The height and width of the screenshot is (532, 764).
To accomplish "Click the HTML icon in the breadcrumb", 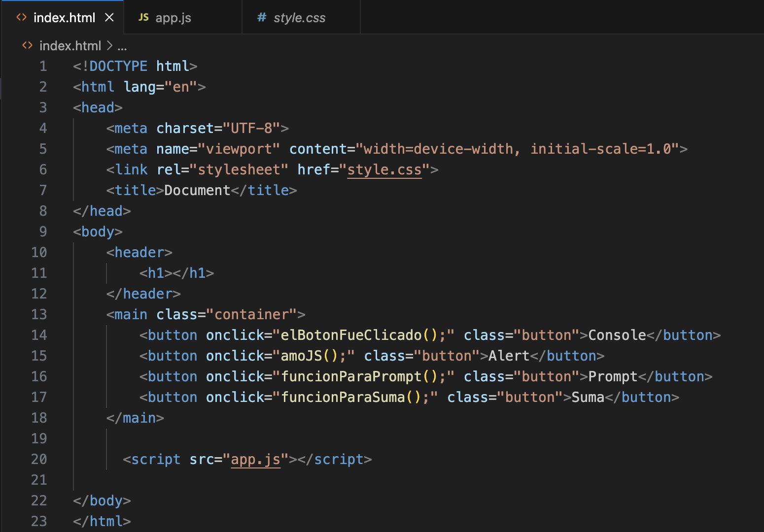I will click(x=28, y=46).
